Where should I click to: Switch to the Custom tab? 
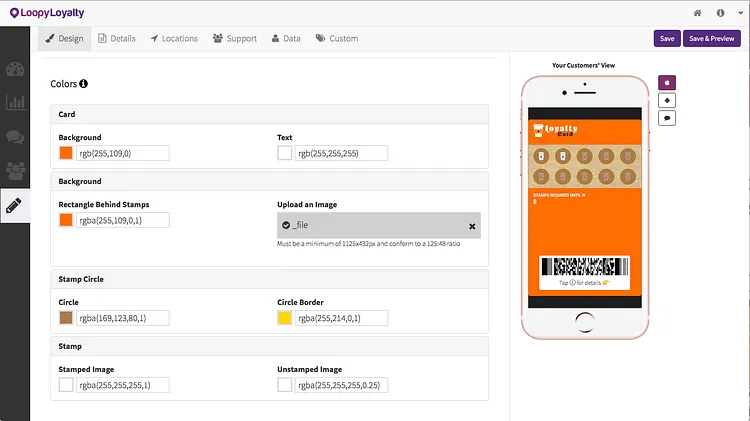(337, 38)
